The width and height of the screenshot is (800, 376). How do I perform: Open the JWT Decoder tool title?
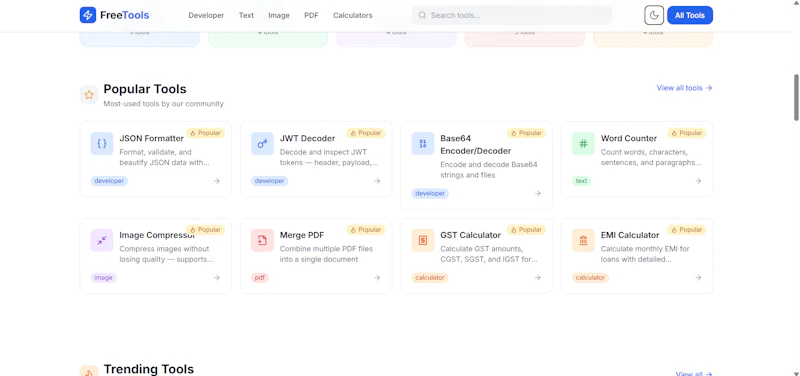308,138
